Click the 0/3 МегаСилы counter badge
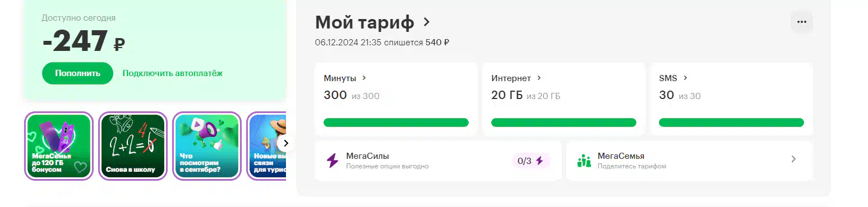 coord(530,161)
